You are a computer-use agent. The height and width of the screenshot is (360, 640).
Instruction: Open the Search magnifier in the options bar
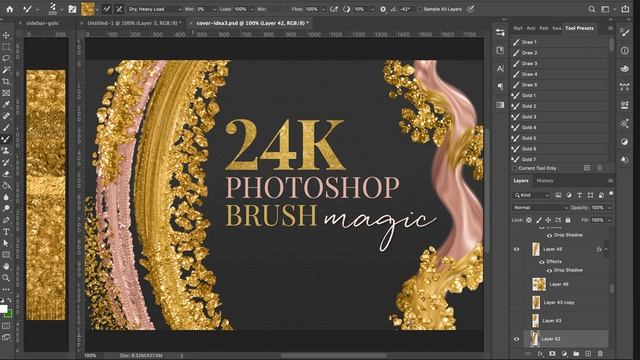(x=591, y=9)
